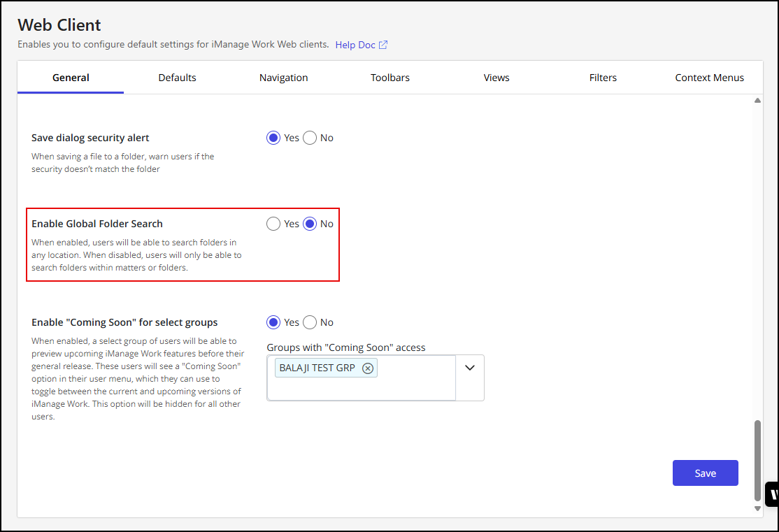Screen dimensions: 779x532
Task: Switch to the Defaults tab
Action: (x=177, y=78)
